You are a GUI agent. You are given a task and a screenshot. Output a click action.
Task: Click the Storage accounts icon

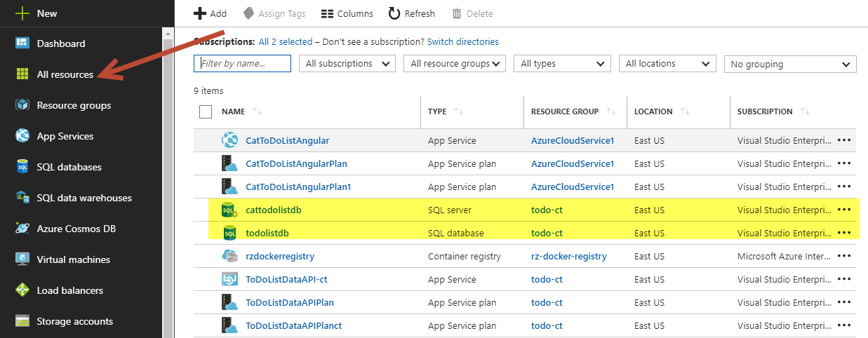24,321
